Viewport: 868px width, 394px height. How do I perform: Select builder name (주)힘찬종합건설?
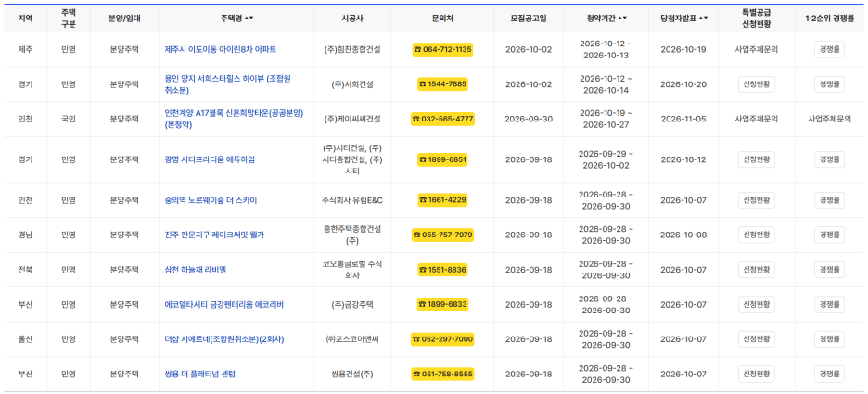click(x=352, y=49)
